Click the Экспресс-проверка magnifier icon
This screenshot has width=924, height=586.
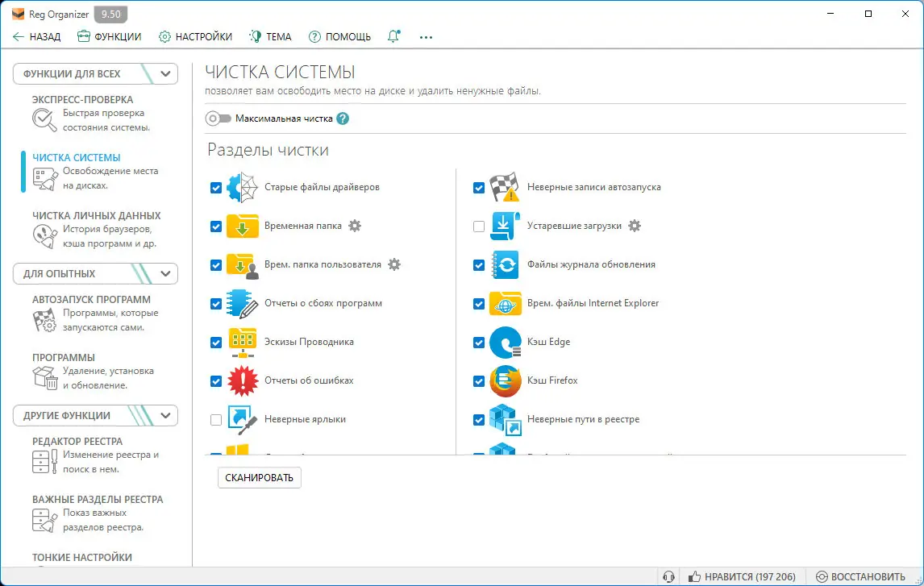click(44, 120)
